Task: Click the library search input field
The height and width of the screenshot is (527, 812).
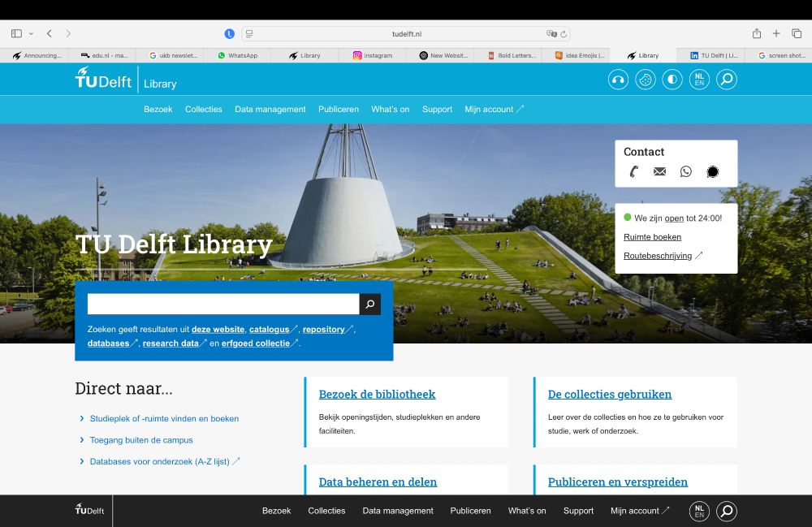Action: [223, 305]
